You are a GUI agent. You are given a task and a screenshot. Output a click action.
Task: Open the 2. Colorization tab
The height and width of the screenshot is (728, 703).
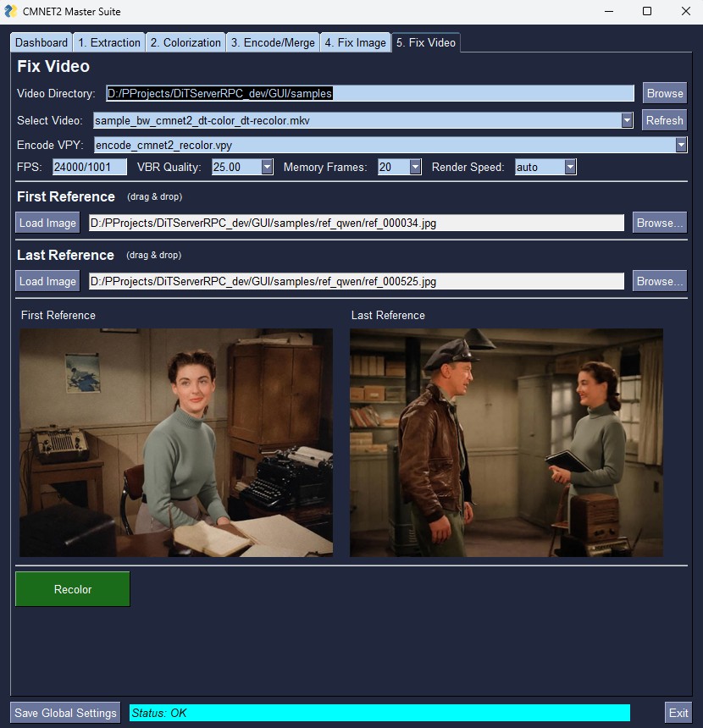click(x=185, y=42)
